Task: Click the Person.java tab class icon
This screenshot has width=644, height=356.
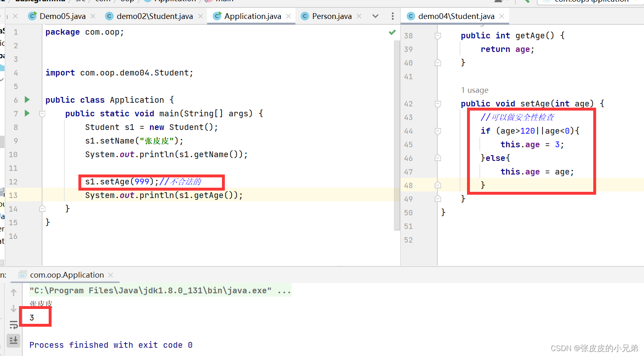Action: point(305,16)
